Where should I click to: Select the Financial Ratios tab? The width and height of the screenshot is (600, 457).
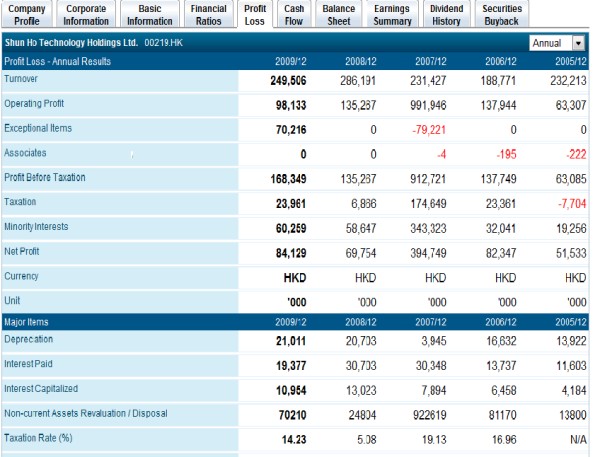[209, 15]
